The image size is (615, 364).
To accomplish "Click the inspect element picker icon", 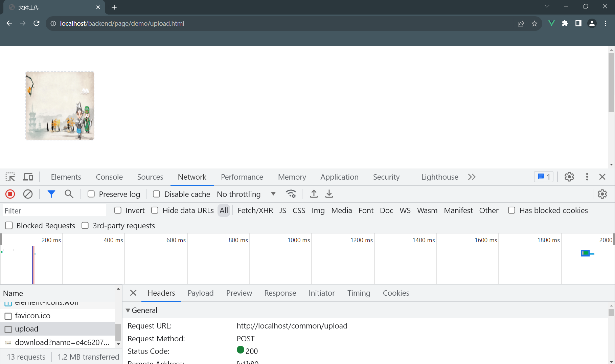I will point(10,177).
